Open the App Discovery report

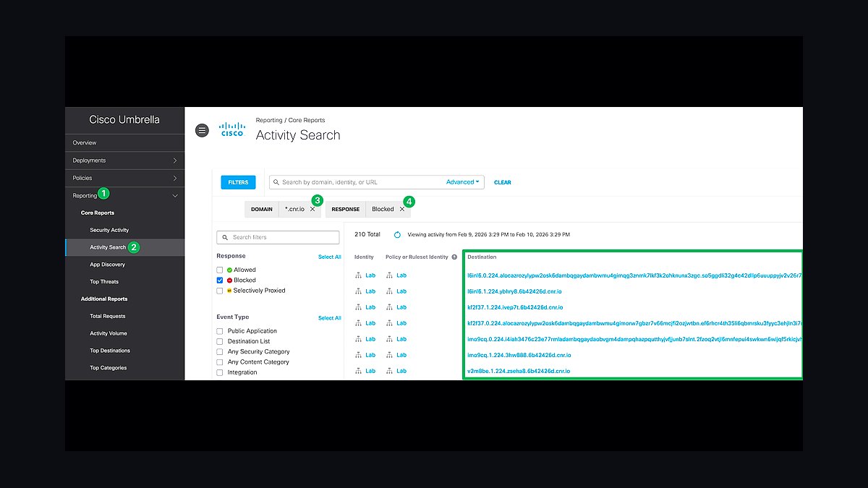click(107, 265)
